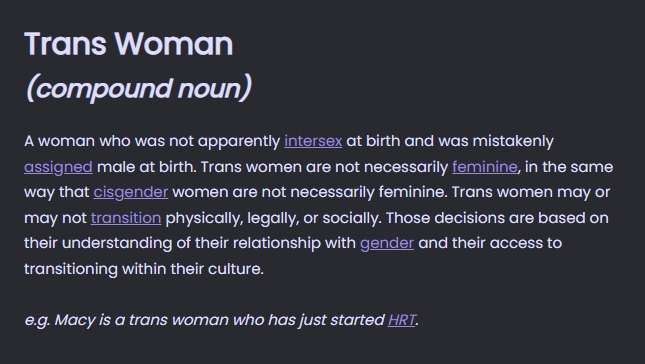Follow the assigned link
Screen dimensions: 645x364
pos(58,167)
